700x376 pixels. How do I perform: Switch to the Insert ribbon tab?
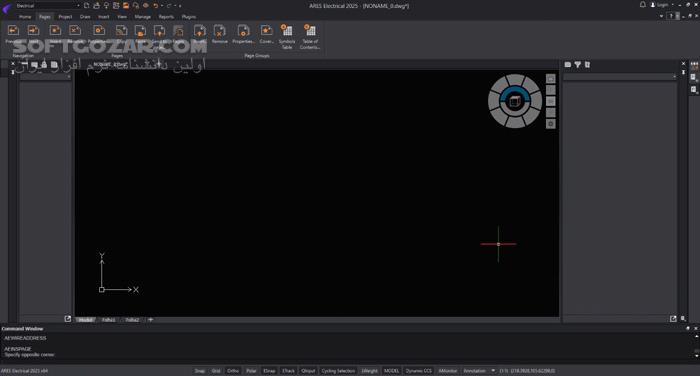pos(104,17)
